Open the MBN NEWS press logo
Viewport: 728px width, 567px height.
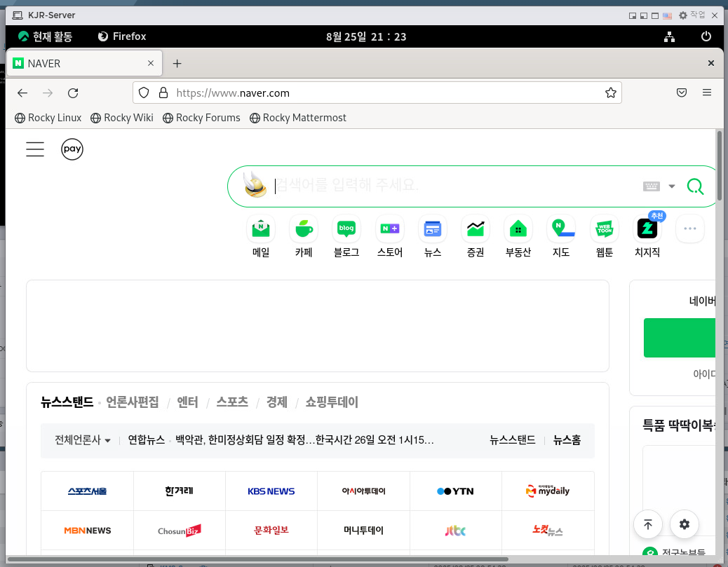click(87, 531)
